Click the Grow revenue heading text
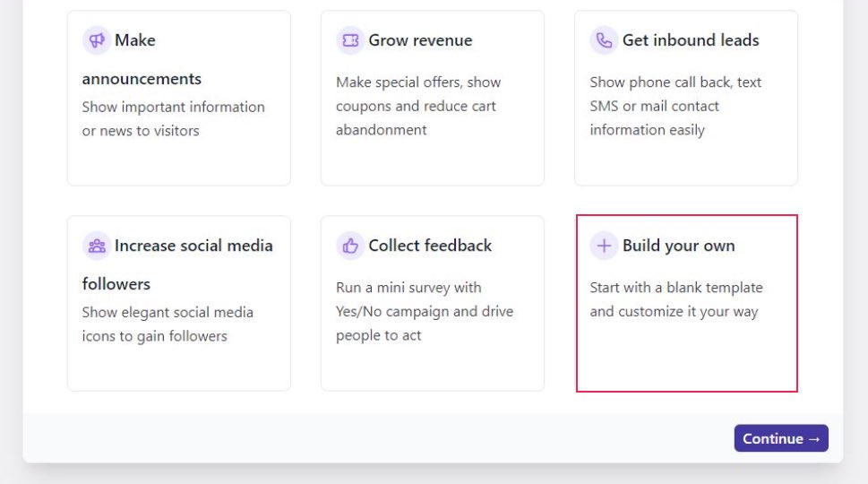 pos(420,40)
